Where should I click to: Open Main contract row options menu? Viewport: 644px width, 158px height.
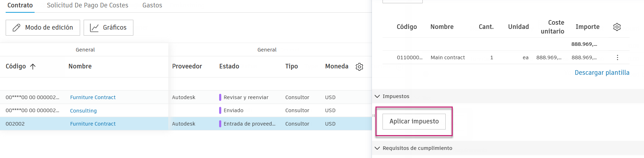click(x=617, y=57)
